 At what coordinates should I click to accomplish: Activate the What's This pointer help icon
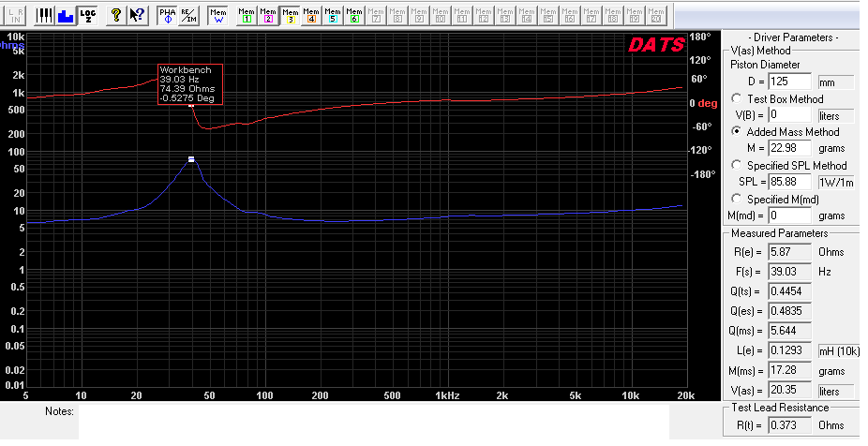pos(137,16)
